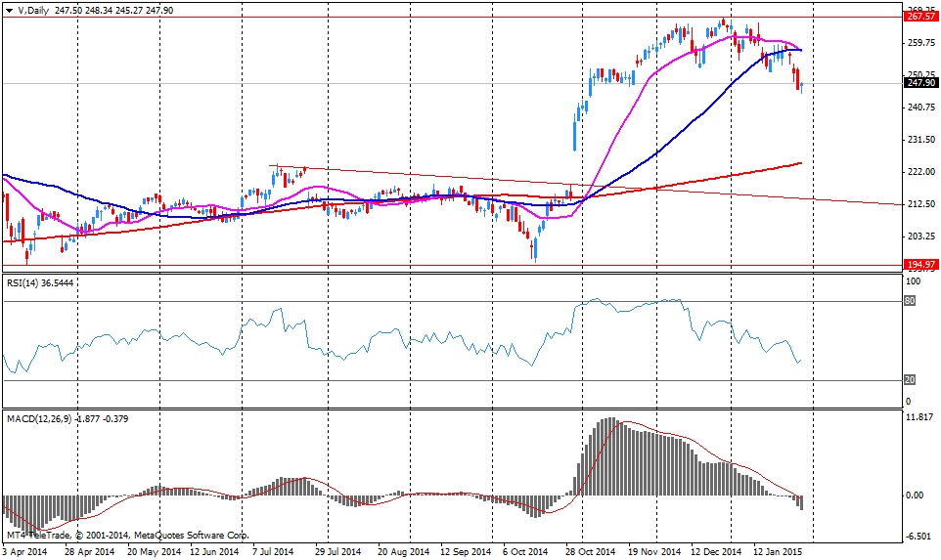941x560 pixels.
Task: Click the 6 Oct 2014 date label
Action: pyautogui.click(x=525, y=551)
